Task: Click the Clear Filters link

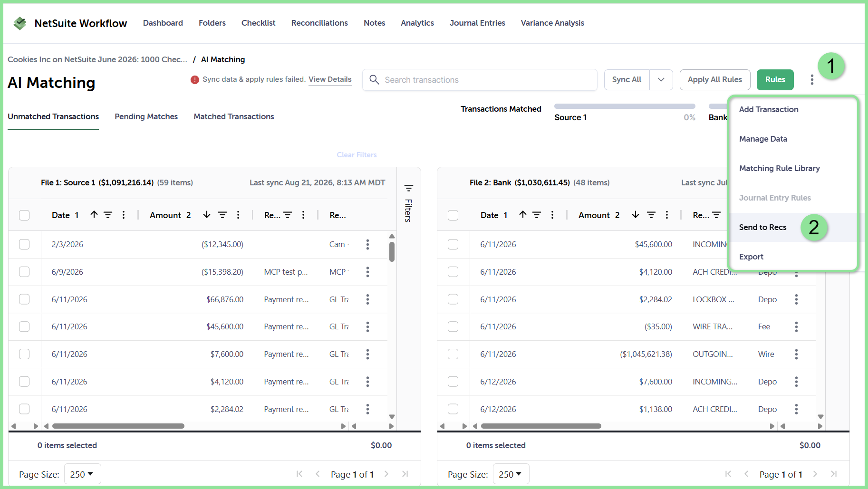Action: point(357,155)
